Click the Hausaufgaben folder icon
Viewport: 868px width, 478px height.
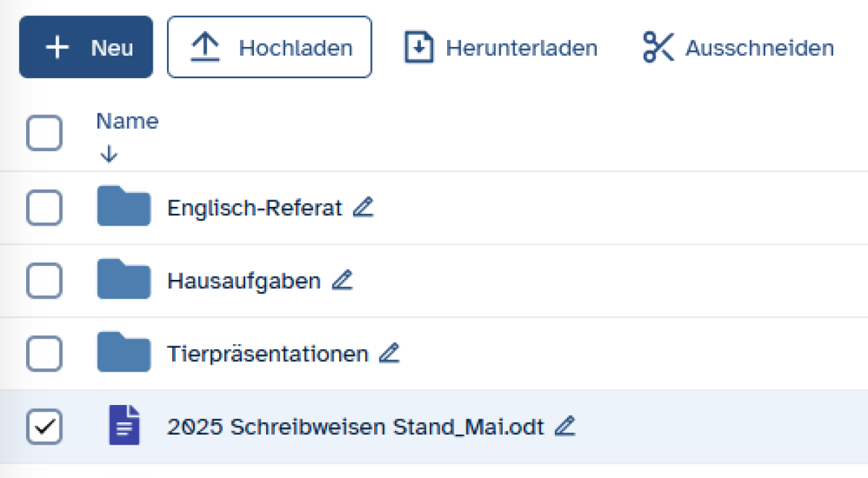(x=124, y=280)
